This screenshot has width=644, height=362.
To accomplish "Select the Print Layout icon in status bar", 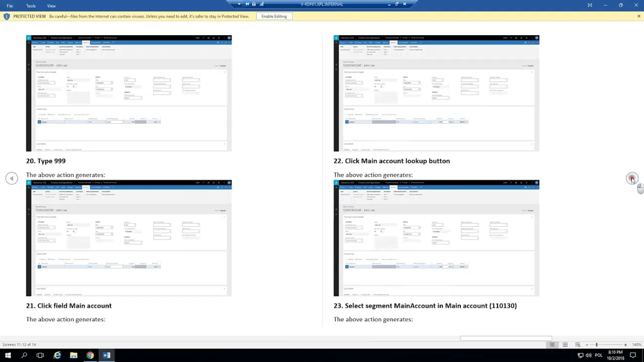I will point(565,344).
